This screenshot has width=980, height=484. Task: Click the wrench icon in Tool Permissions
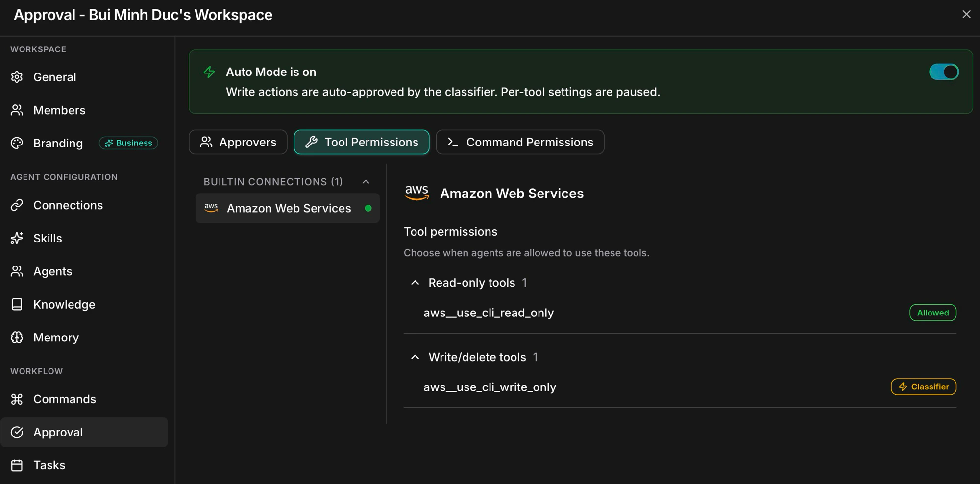(x=311, y=142)
